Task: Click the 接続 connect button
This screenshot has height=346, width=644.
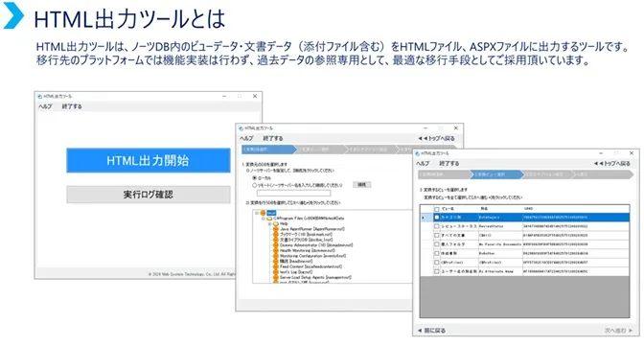Action: (362, 185)
